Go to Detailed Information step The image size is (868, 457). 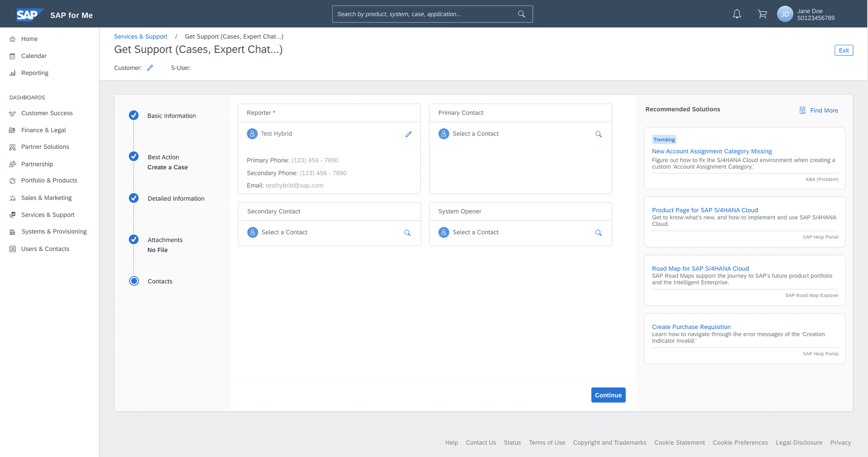pyautogui.click(x=176, y=199)
